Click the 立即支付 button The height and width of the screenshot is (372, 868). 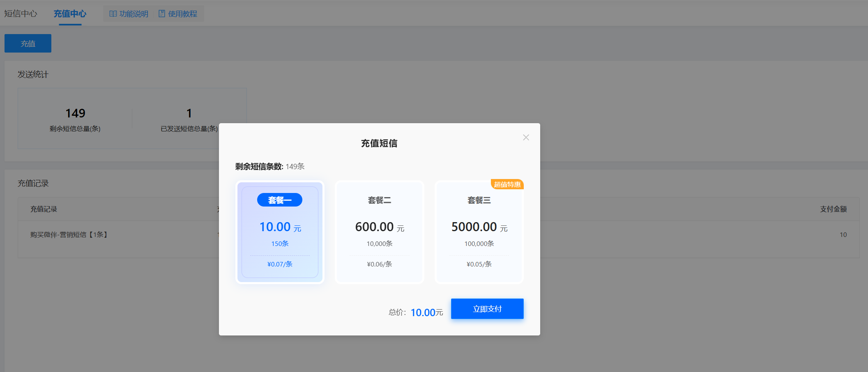[487, 309]
